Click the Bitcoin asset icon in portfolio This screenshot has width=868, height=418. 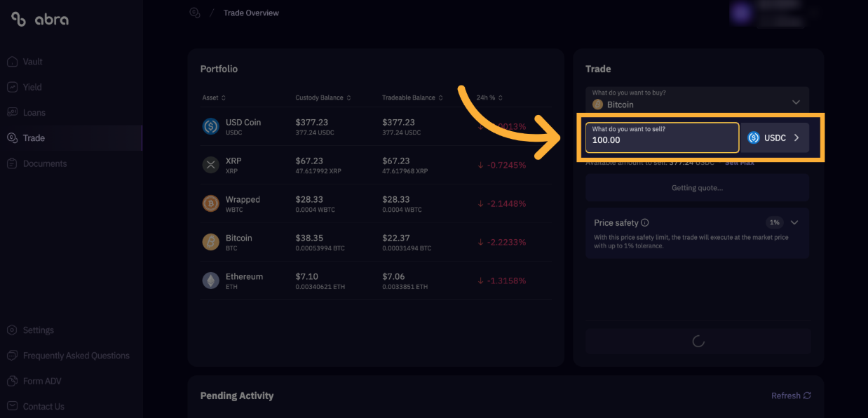[x=210, y=242]
